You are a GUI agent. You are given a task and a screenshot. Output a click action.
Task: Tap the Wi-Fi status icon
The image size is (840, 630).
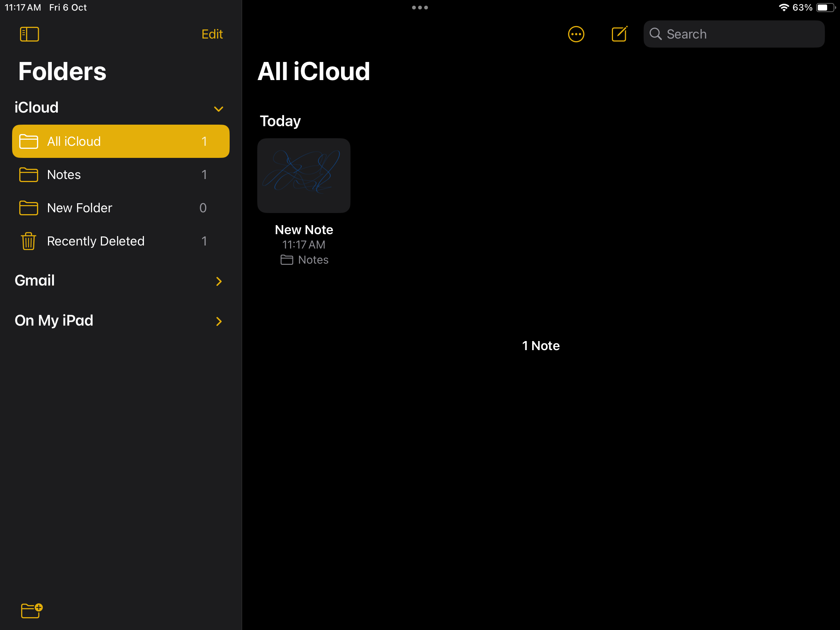tap(783, 8)
